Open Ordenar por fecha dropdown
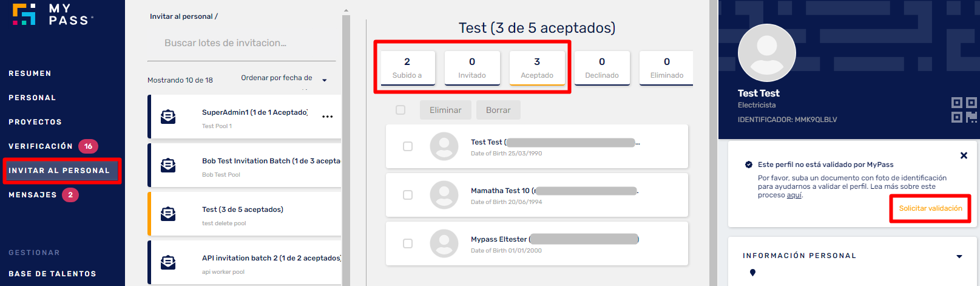This screenshot has height=286, width=980. [284, 78]
